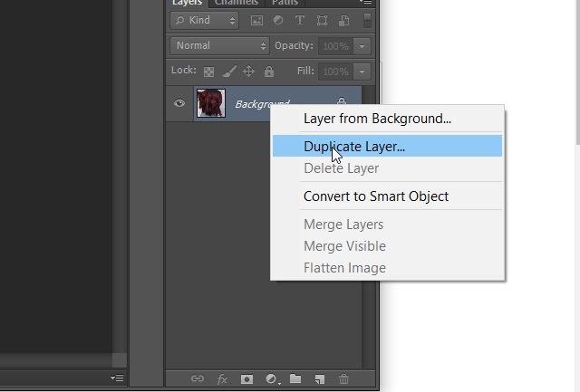Image resolution: width=580 pixels, height=392 pixels.
Task: Switch to the Channels tab
Action: (x=237, y=3)
